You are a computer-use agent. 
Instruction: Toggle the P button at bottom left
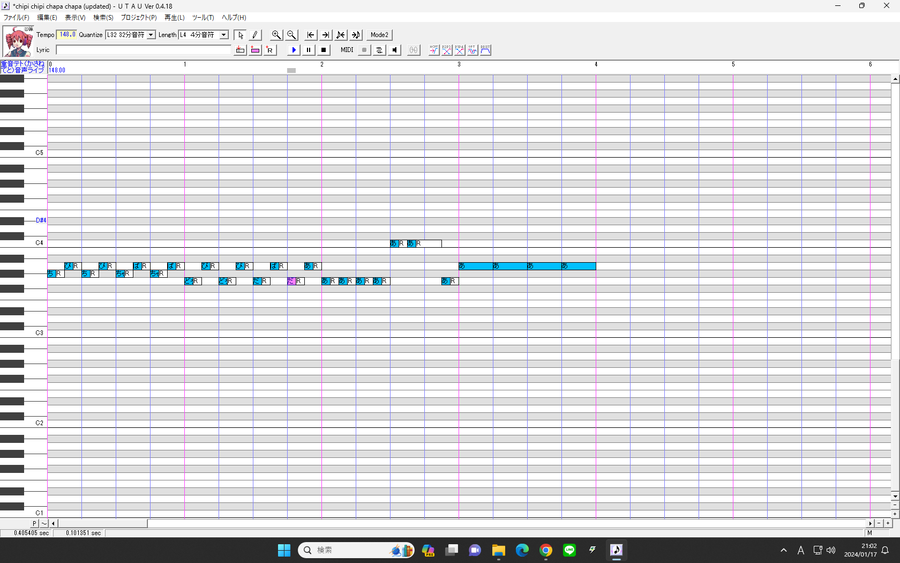pos(34,523)
